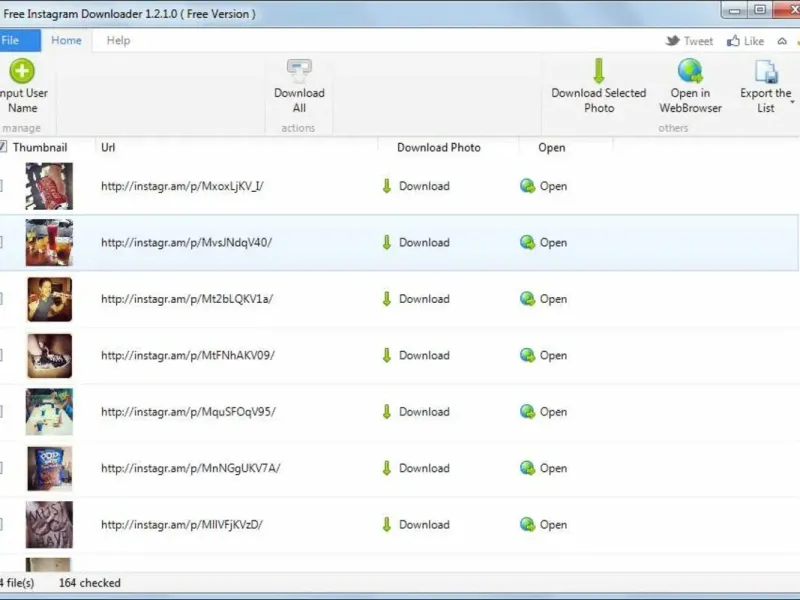Check the box for the MtFNhAKV09 row
Viewport: 800px width, 600px height.
coord(1,355)
